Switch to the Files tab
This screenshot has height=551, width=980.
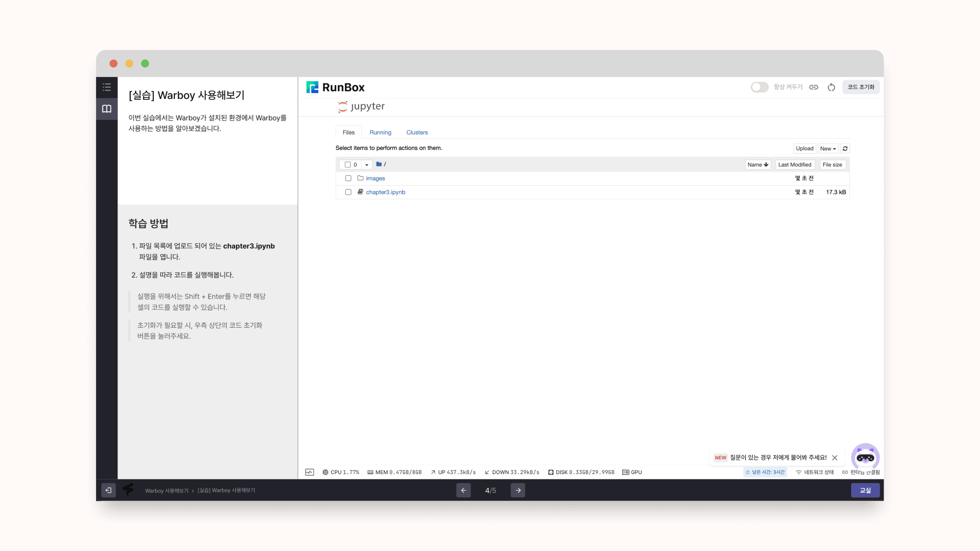tap(348, 132)
